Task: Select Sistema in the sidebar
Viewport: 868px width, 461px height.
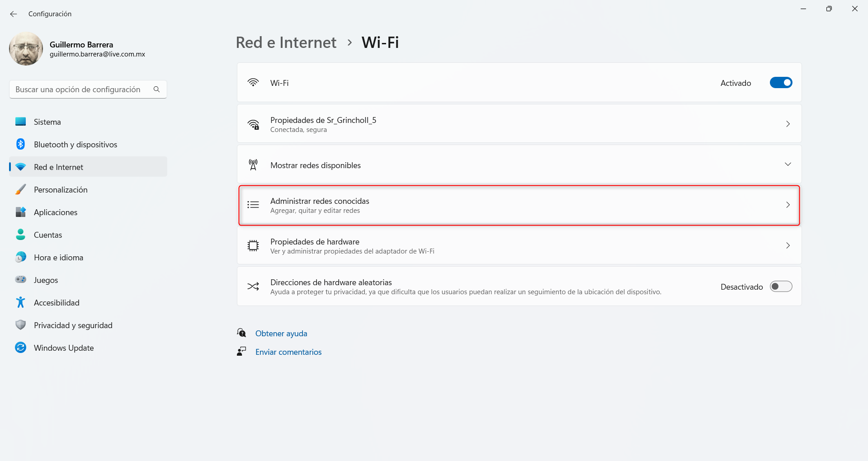Action: [x=47, y=122]
